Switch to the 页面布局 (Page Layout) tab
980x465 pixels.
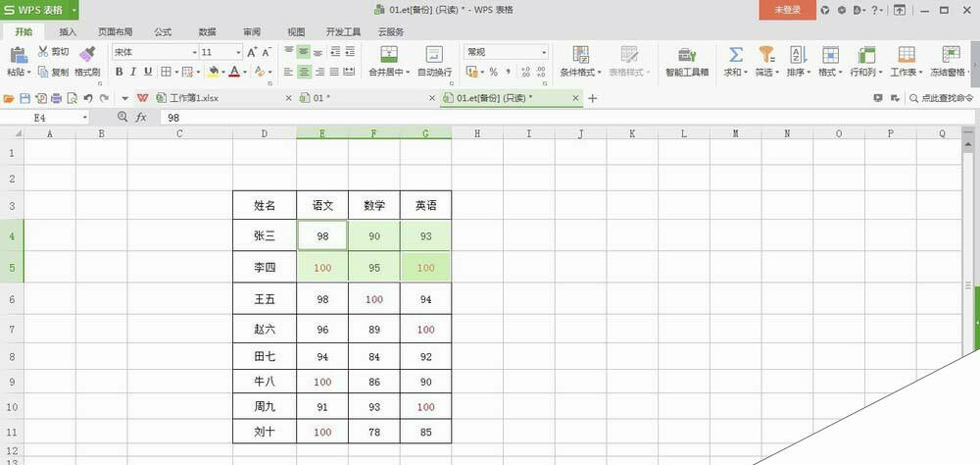click(115, 32)
